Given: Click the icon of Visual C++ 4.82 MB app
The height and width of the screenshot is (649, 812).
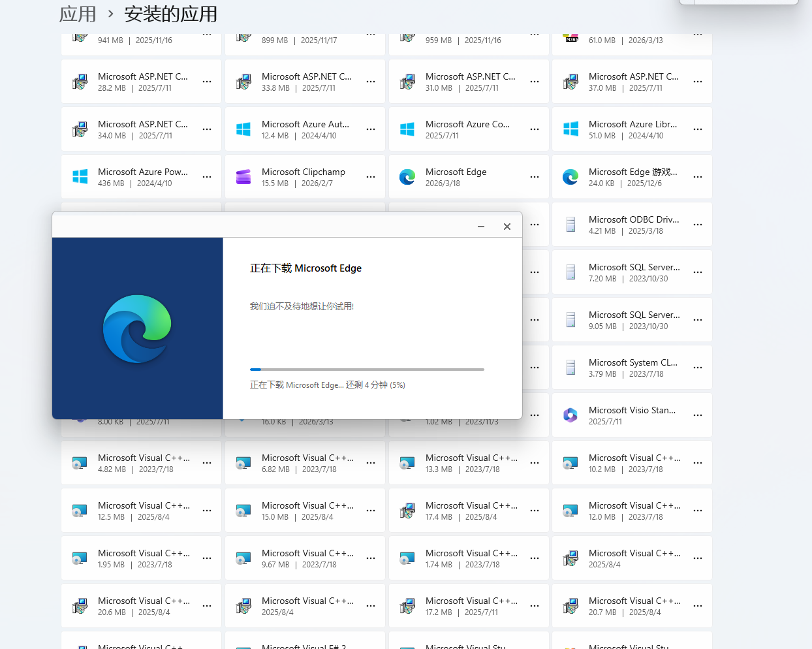Looking at the screenshot, I should point(80,463).
